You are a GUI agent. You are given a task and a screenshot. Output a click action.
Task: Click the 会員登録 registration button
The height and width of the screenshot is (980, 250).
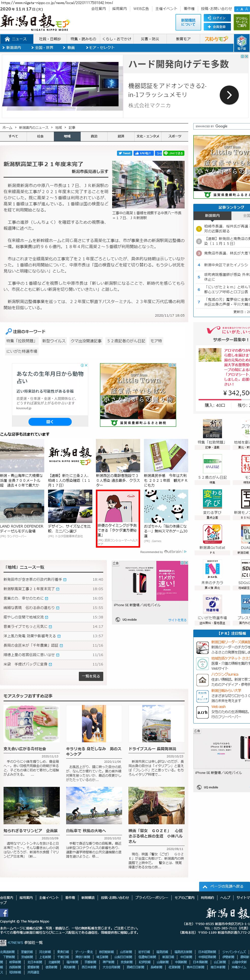(x=217, y=27)
